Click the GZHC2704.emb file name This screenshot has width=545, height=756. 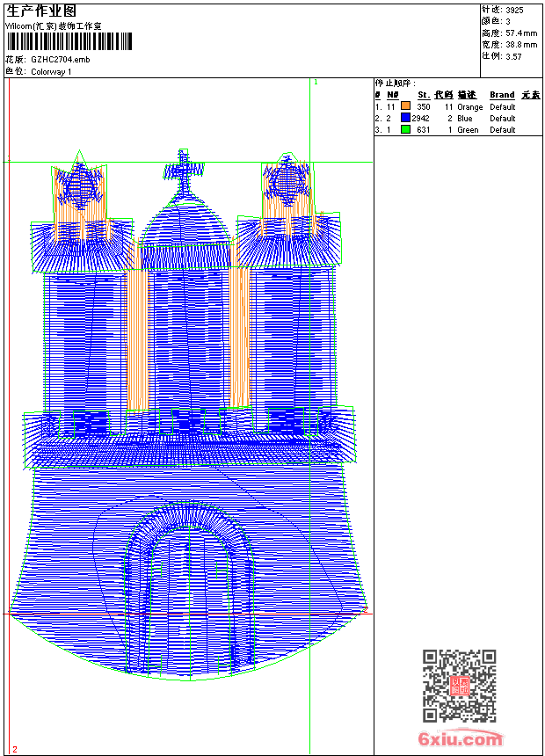click(60, 59)
